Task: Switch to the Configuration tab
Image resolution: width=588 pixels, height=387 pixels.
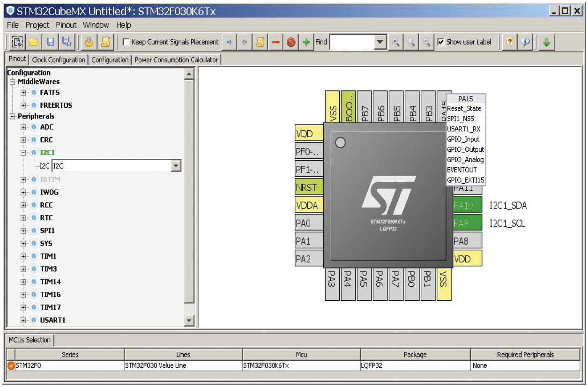Action: pos(110,60)
